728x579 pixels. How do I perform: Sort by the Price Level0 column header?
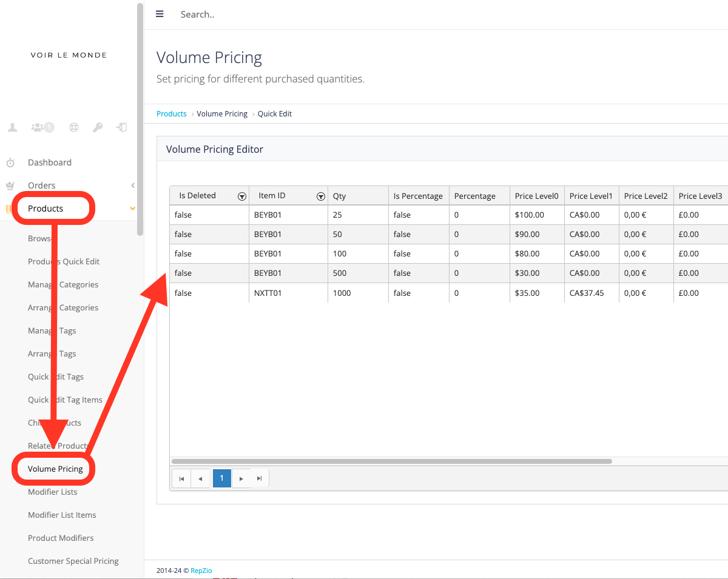[x=537, y=196]
